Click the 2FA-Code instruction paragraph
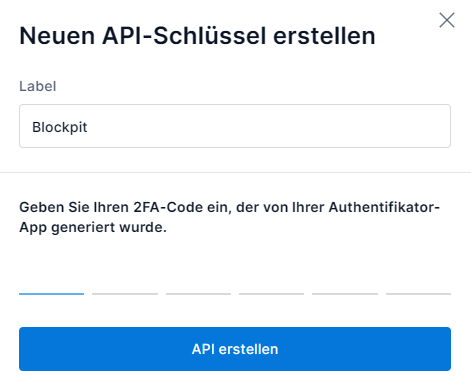The width and height of the screenshot is (471, 392). (x=229, y=217)
